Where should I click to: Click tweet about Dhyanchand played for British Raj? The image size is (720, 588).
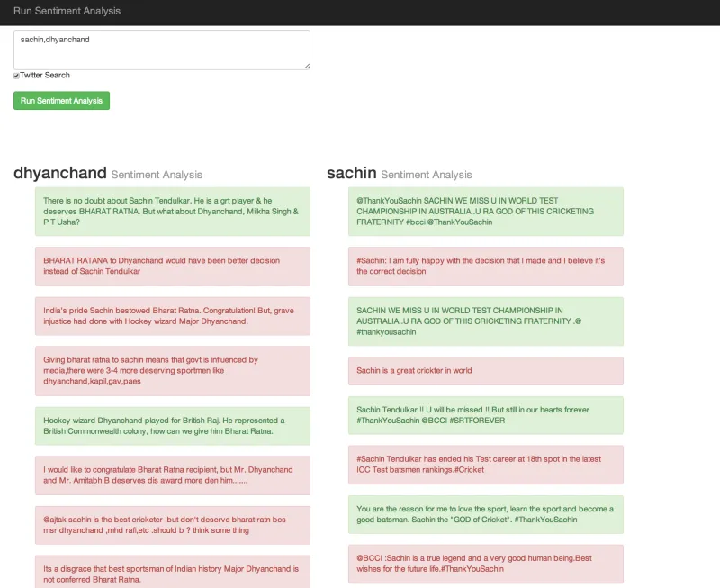pyautogui.click(x=173, y=425)
